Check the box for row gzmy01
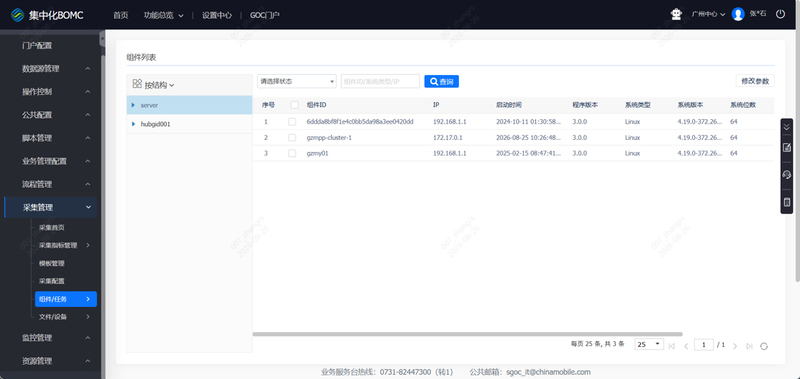The height and width of the screenshot is (379, 800). [292, 153]
